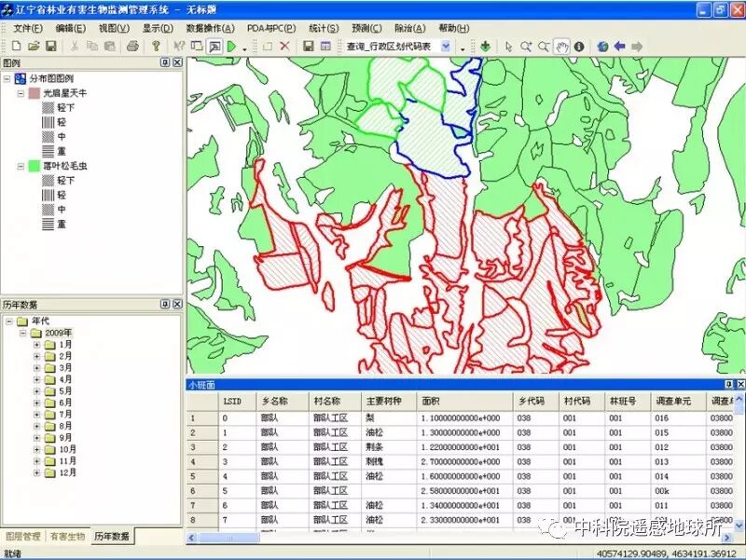Click the overlapping windows toolbar icon
The width and height of the screenshot is (746, 560).
tap(197, 46)
